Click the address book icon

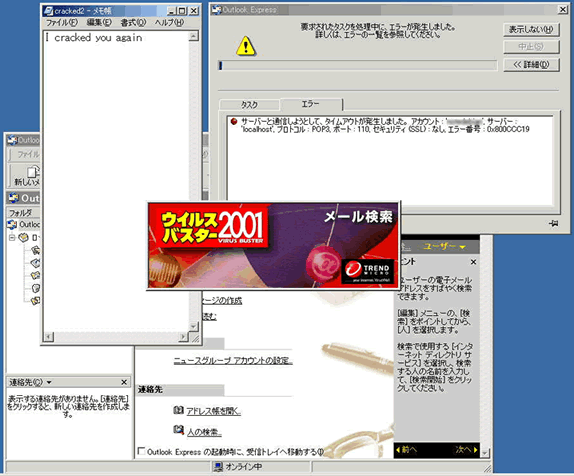click(x=178, y=410)
